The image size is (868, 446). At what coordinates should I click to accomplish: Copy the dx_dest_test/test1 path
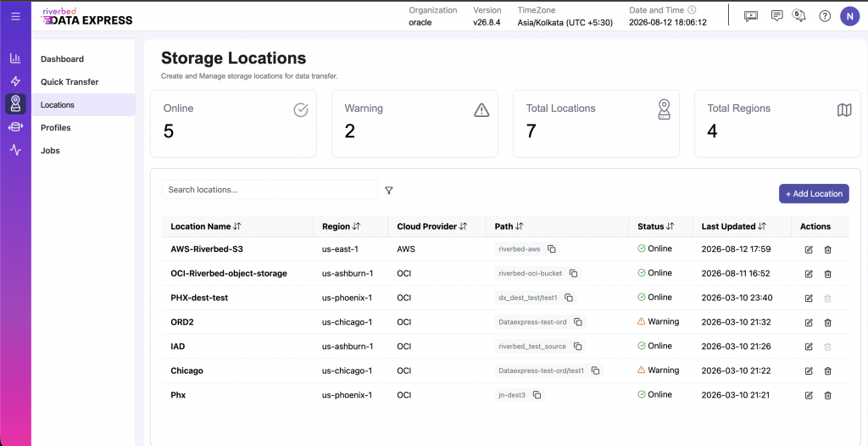[569, 298]
